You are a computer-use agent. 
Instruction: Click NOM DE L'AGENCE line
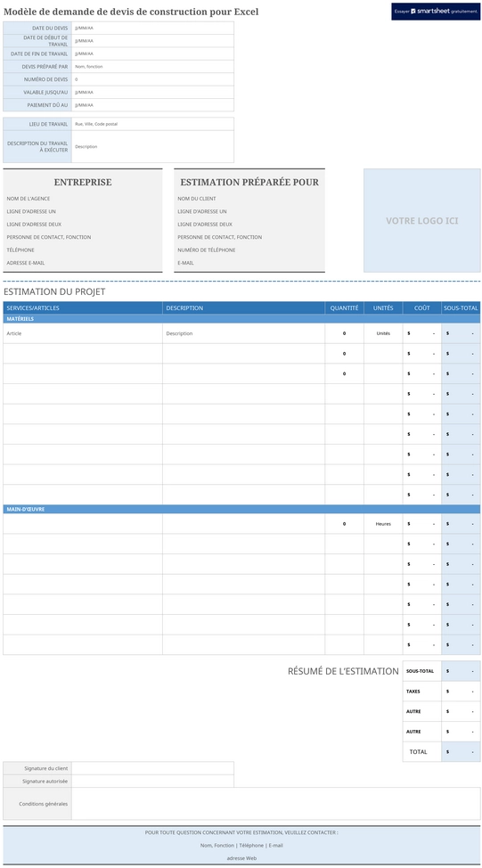29,199
